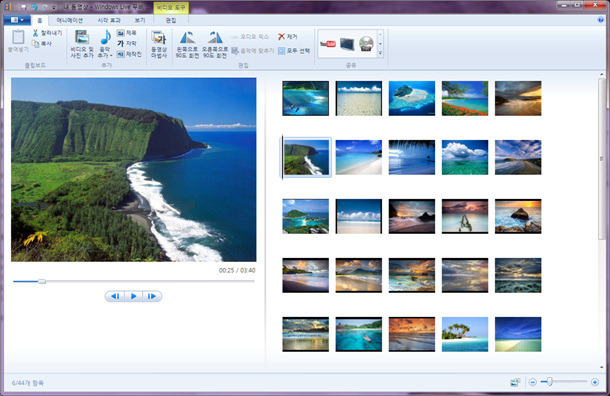610x396 pixels.
Task: Click the thumbnail size icon in status bar
Action: point(515,382)
